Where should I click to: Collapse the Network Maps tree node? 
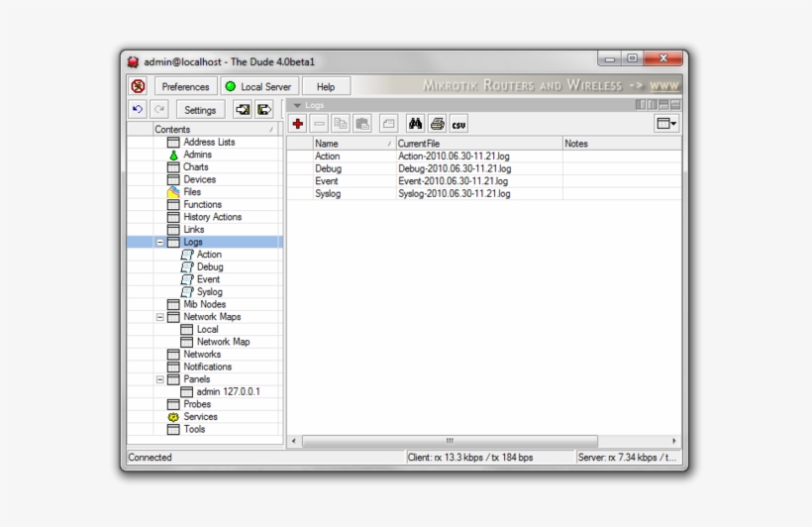(160, 317)
